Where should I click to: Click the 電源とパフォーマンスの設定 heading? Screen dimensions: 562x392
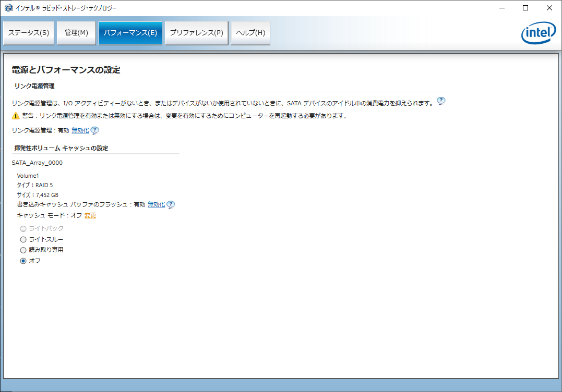coord(66,70)
